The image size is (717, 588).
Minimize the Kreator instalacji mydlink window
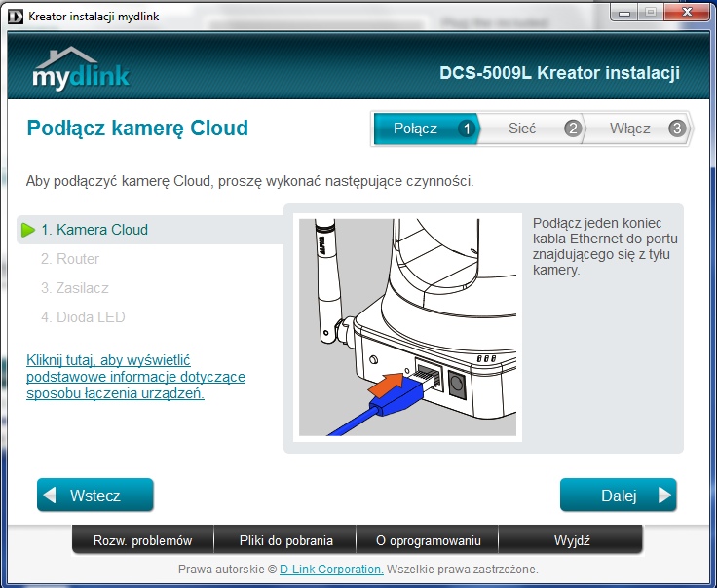pos(624,12)
